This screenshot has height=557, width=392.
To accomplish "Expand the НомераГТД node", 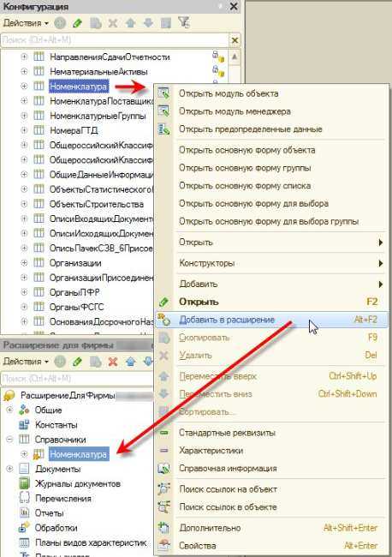I will coord(24,130).
